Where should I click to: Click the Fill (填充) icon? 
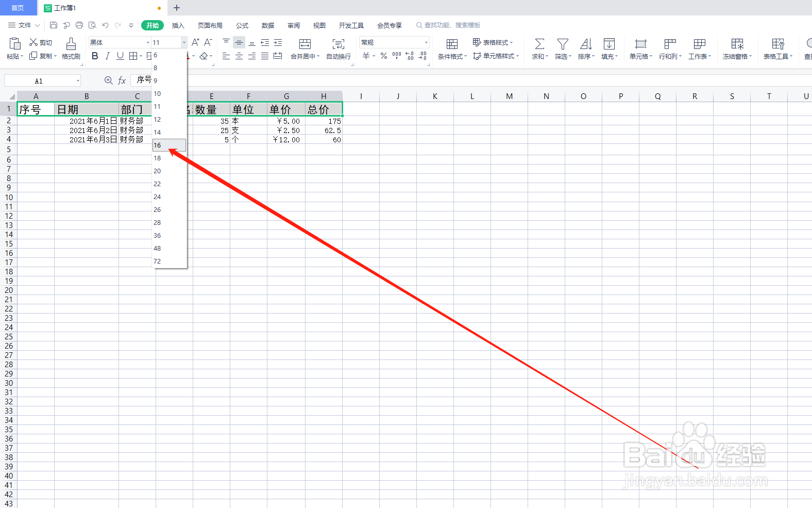[609, 44]
